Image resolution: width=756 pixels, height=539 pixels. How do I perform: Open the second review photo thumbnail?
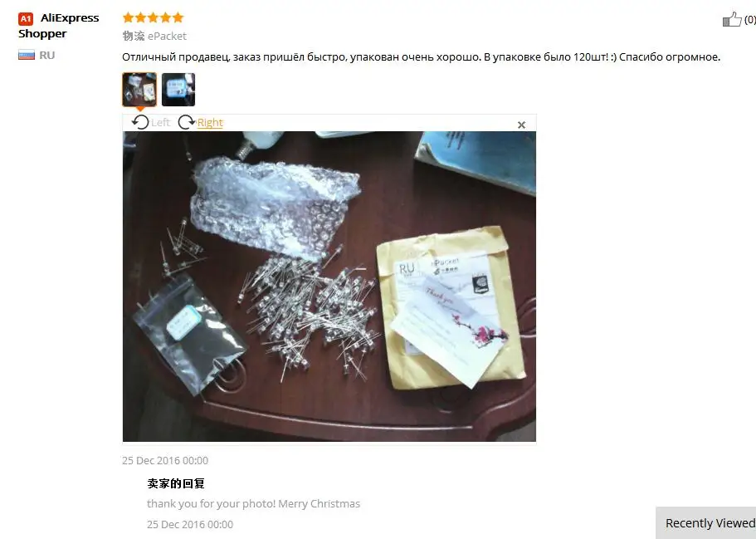click(x=178, y=89)
